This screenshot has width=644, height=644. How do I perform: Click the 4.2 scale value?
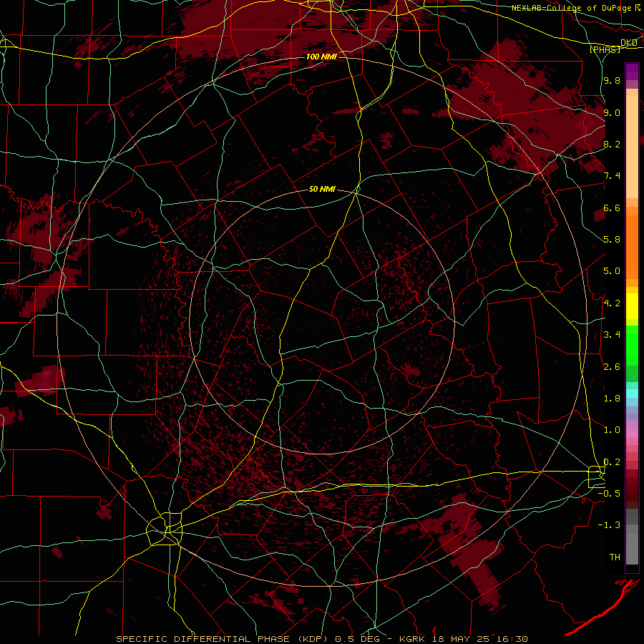pos(612,303)
